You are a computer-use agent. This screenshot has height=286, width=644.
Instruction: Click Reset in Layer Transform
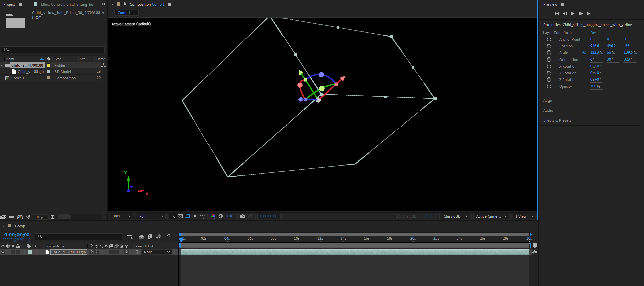click(595, 33)
